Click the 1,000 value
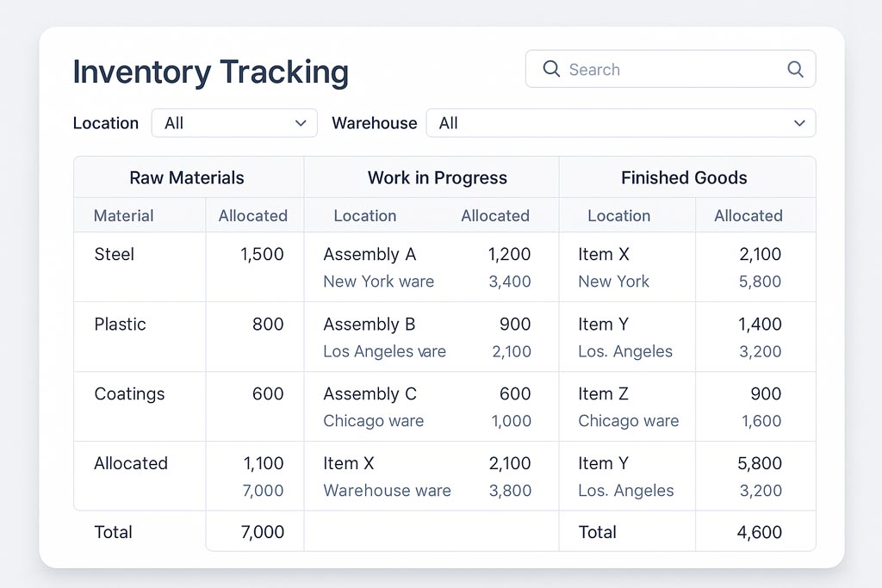Image resolution: width=882 pixels, height=588 pixels. (512, 421)
